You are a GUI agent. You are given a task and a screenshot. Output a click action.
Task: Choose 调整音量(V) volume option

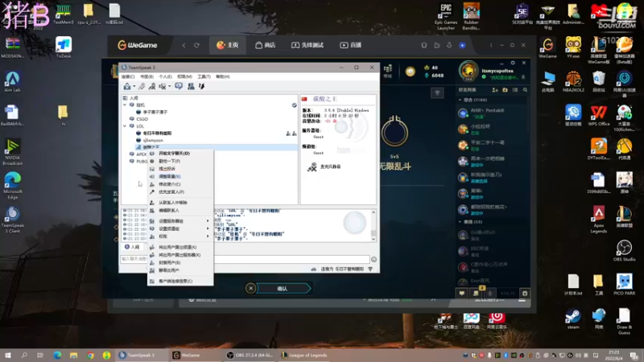point(180,176)
